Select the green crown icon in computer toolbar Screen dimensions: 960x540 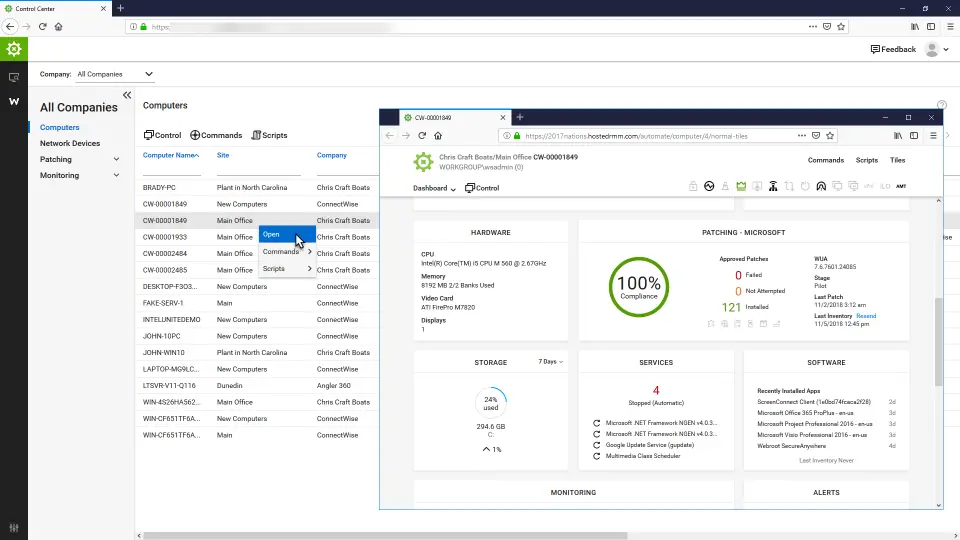click(741, 186)
